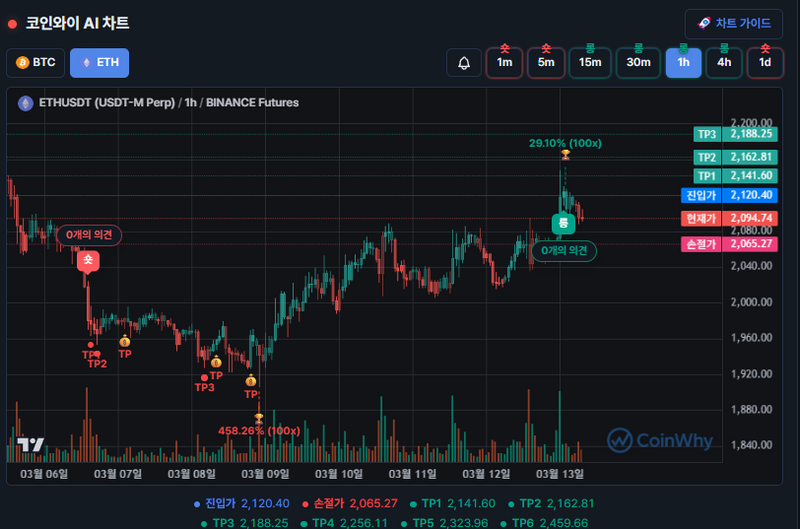The width and height of the screenshot is (800, 529).
Task: Select the ETH coin toggle
Action: (x=99, y=62)
